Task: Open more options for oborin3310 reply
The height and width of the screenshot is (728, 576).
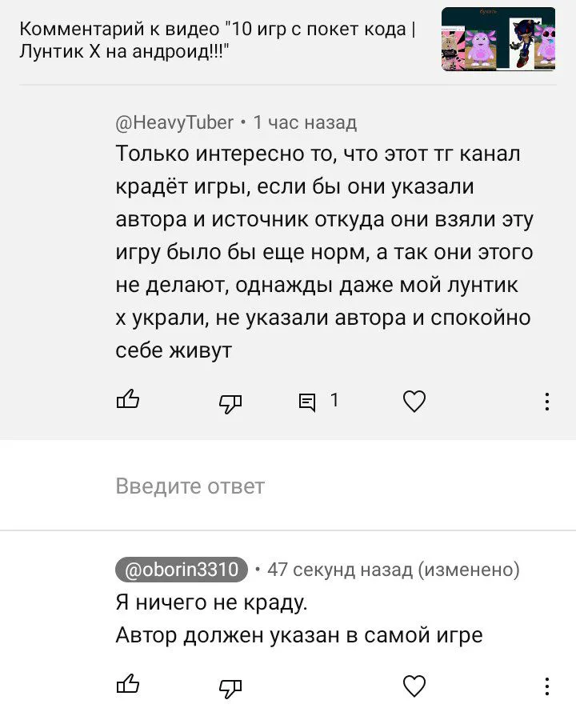Action: pos(547,686)
